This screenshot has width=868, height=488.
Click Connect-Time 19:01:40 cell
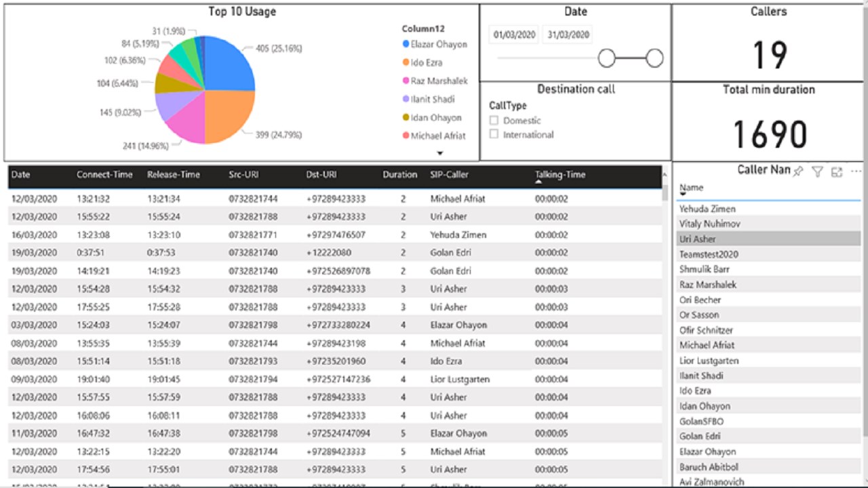93,379
